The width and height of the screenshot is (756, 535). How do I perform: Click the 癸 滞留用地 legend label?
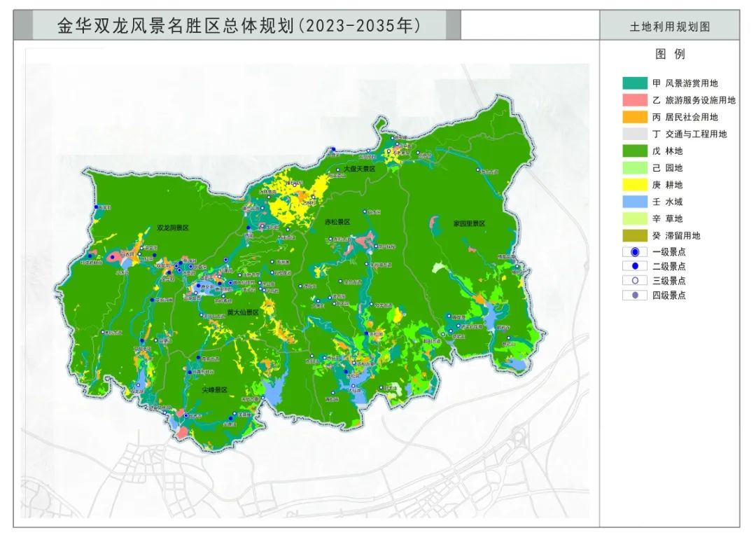[676, 235]
